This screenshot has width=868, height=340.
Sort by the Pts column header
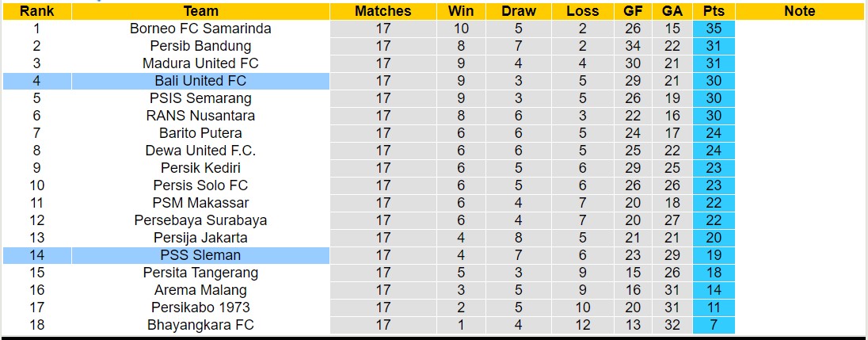click(713, 11)
